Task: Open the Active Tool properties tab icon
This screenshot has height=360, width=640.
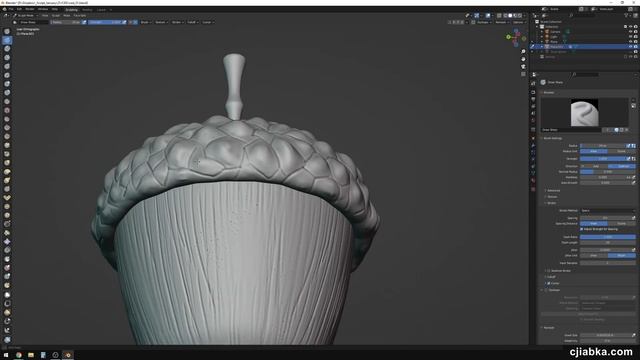Action: pos(533,83)
